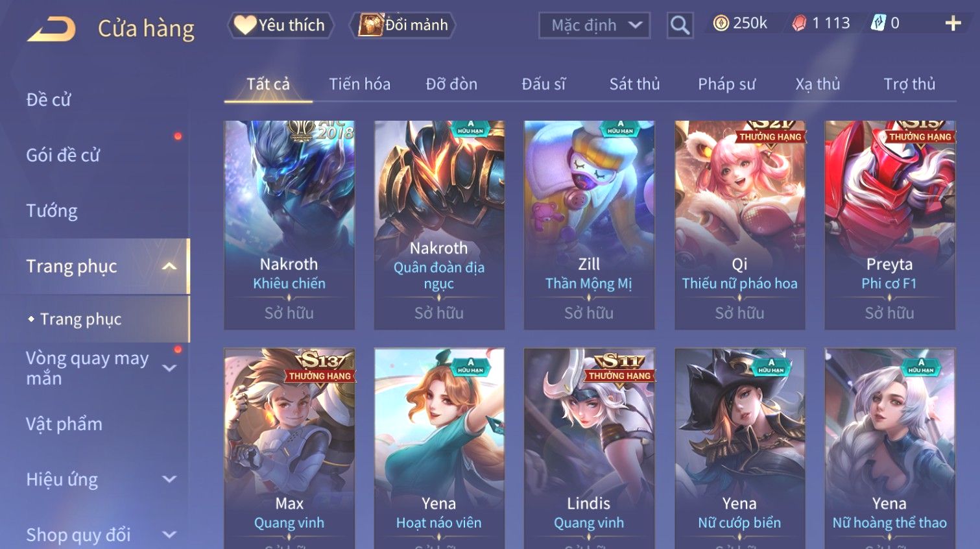Go to Tướng in the sidebar
Screen dimensions: 980x549
click(x=52, y=211)
